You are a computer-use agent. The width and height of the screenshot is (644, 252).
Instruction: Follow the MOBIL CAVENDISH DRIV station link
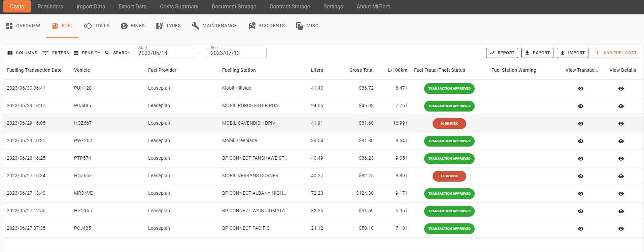pyautogui.click(x=248, y=123)
